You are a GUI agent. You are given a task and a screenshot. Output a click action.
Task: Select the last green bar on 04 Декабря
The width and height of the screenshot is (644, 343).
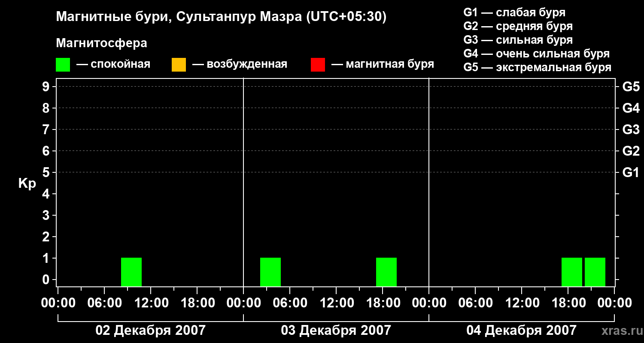point(595,272)
